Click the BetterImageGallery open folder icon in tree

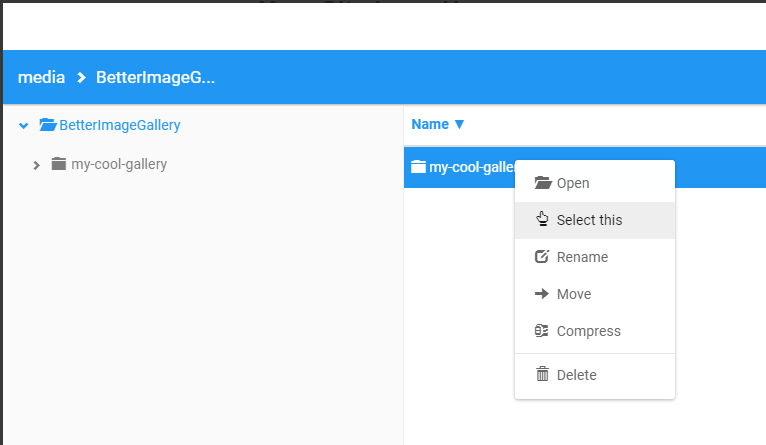coord(48,125)
